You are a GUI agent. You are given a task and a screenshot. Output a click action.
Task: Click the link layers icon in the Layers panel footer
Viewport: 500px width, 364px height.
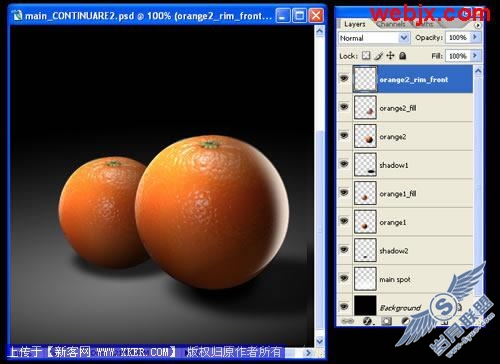[348, 321]
